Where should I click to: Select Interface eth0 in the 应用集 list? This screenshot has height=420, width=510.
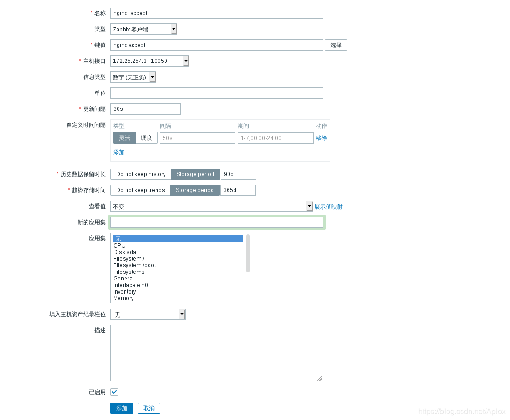[178, 285]
